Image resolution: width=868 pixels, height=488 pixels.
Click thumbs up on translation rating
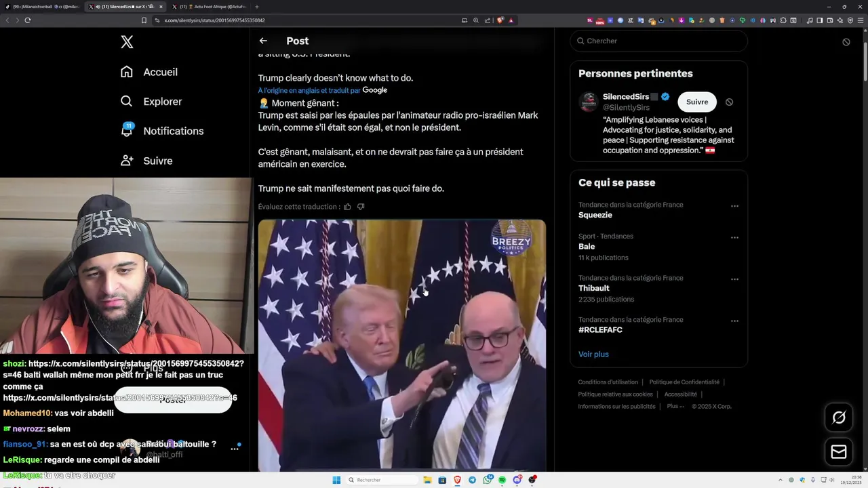pos(347,207)
